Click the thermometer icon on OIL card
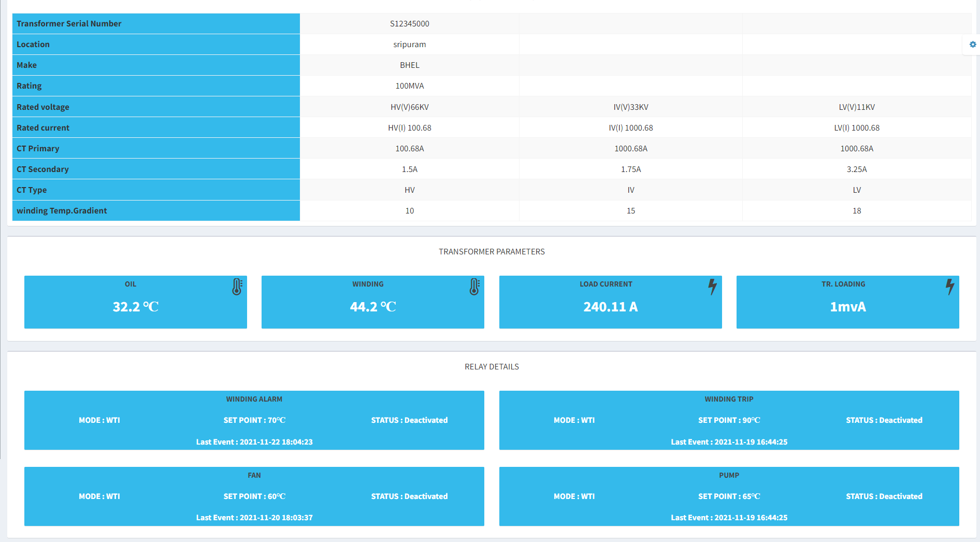 click(x=237, y=287)
